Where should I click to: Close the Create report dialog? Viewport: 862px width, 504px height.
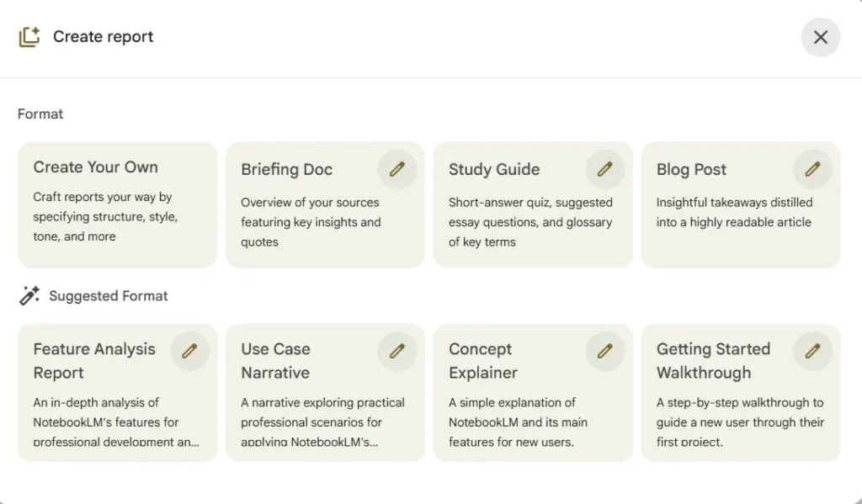(x=820, y=37)
